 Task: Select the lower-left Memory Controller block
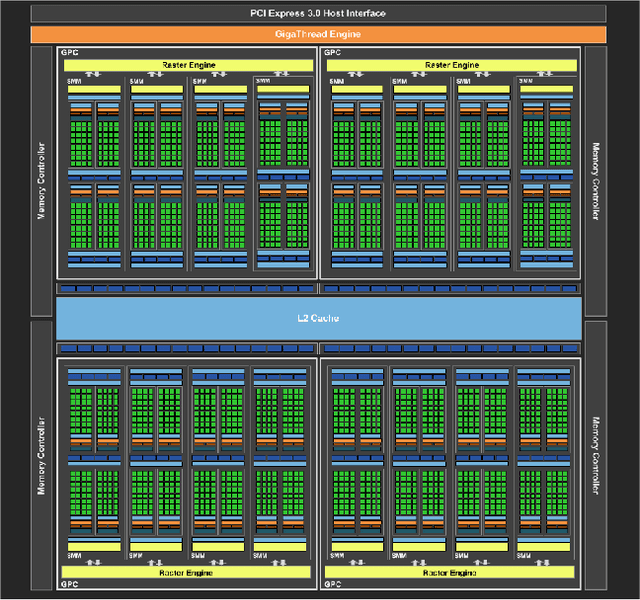pyautogui.click(x=42, y=455)
